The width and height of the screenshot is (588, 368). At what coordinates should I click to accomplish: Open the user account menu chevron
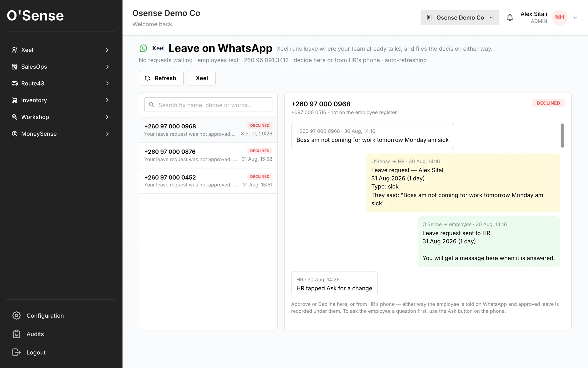575,18
